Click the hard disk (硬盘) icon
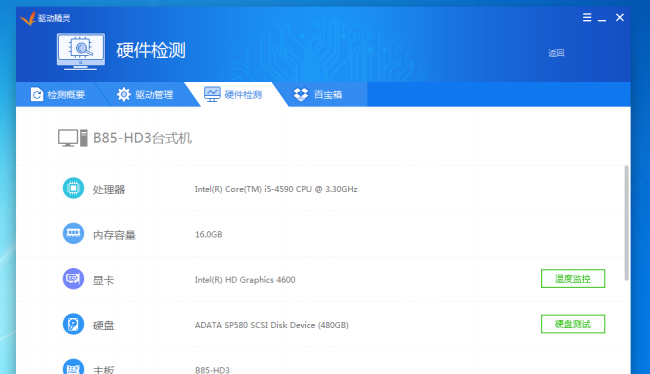The height and width of the screenshot is (374, 650). point(73,324)
